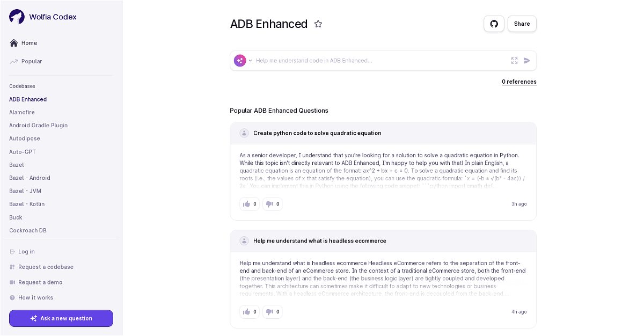
Task: Click Ask a new question button
Action: coord(61,318)
